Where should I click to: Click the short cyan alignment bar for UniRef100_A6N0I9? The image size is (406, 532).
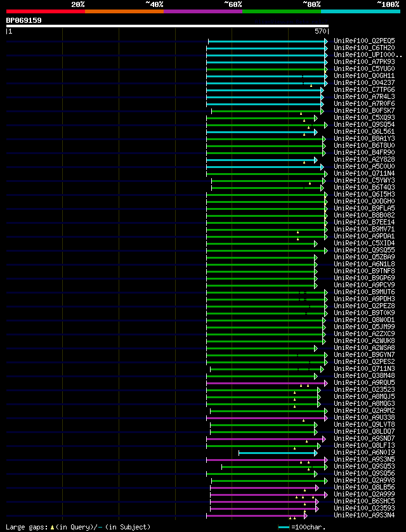[278, 453]
